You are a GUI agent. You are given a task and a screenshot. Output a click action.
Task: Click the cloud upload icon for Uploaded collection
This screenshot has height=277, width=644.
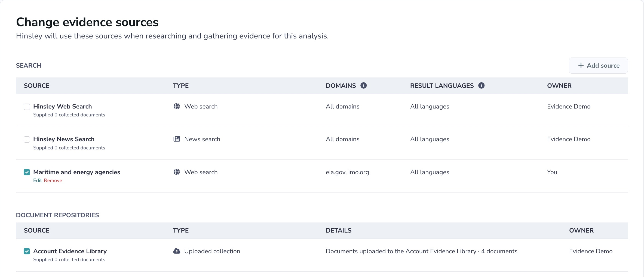177,251
